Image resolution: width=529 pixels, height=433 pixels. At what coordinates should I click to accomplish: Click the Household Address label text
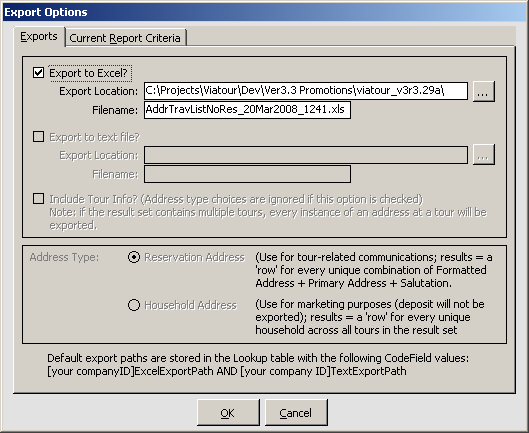[191, 305]
